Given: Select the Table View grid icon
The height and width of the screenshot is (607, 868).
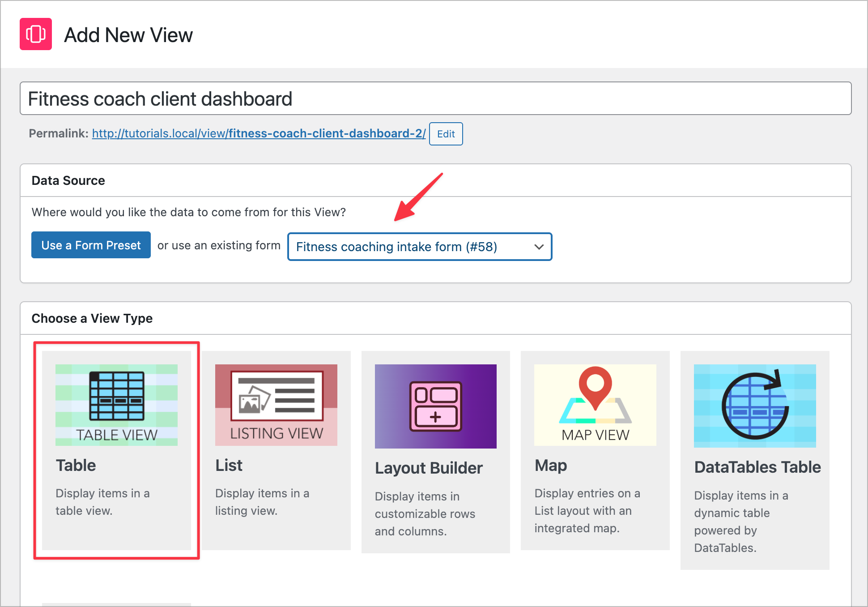Looking at the screenshot, I should click(x=116, y=404).
